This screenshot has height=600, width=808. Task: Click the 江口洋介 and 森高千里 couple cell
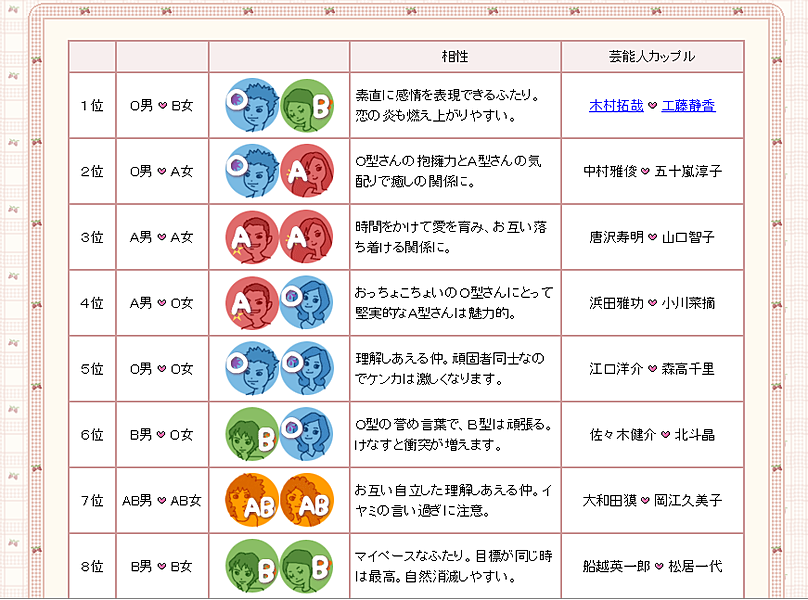coord(652,368)
